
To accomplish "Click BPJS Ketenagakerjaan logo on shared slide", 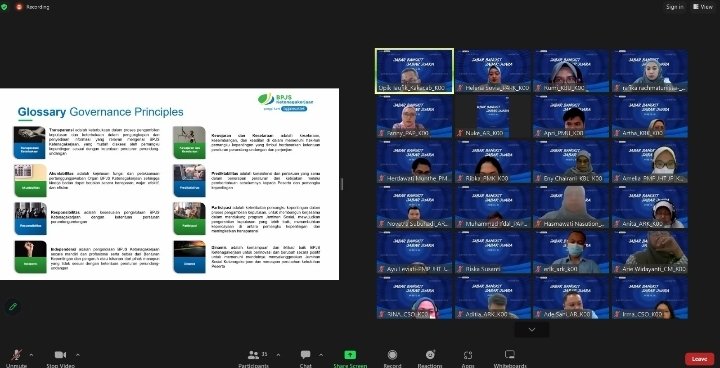I will [x=286, y=102].
